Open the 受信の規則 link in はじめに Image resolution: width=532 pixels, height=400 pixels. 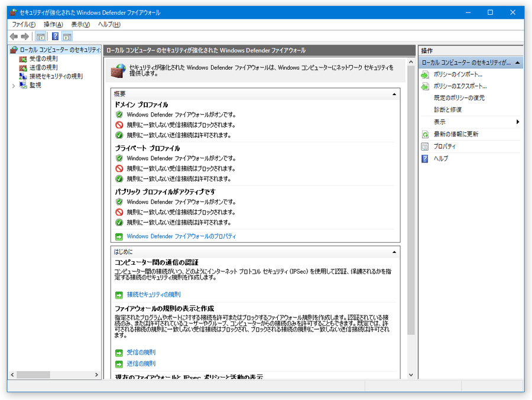point(141,352)
